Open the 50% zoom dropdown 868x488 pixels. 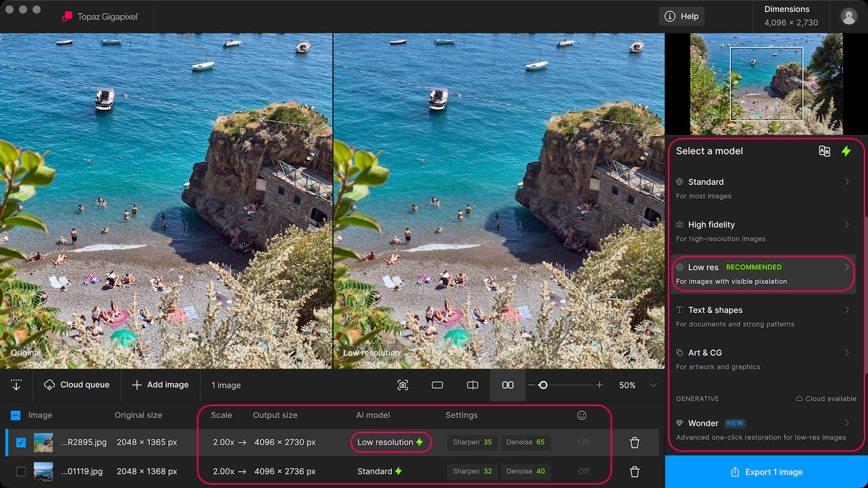coord(638,385)
